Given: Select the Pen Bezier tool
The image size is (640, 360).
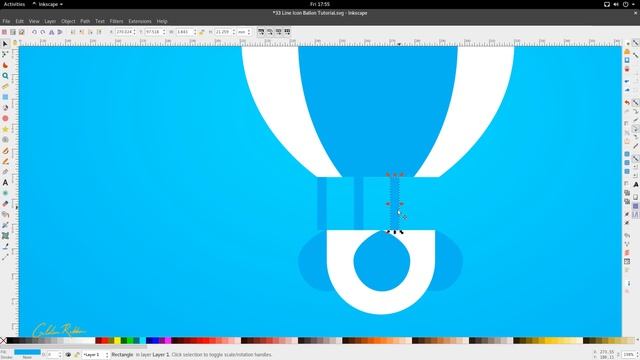Looking at the screenshot, I should 5,161.
